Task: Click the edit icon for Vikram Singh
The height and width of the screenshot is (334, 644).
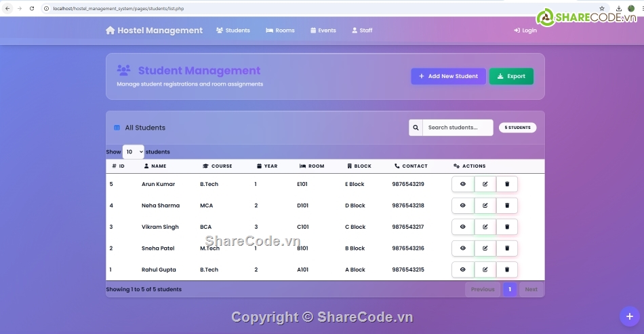Action: pos(485,227)
